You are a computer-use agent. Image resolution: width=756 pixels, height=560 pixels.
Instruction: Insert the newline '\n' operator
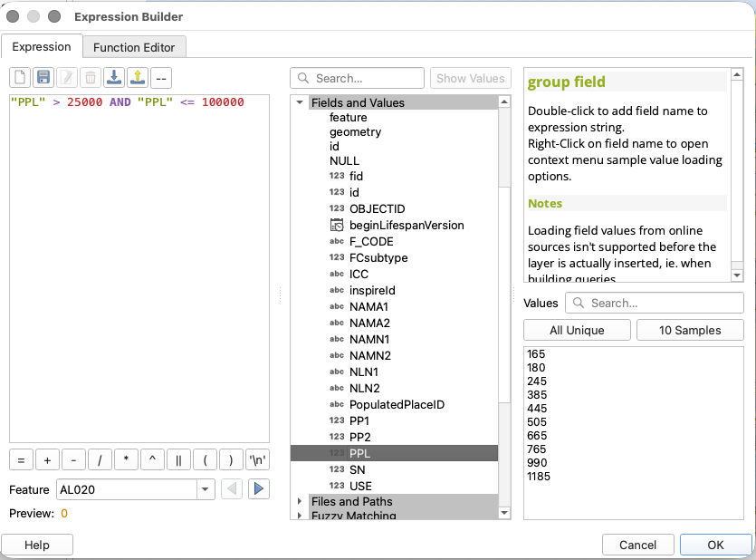click(x=259, y=459)
